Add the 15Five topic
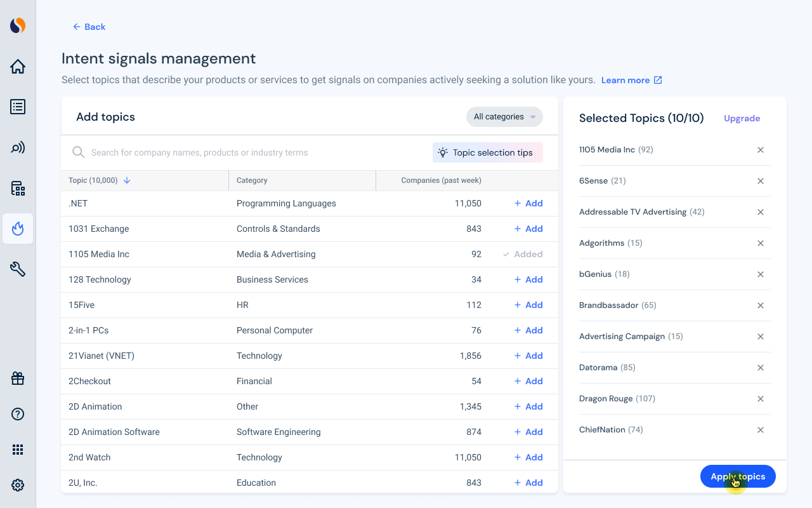 [x=528, y=305]
